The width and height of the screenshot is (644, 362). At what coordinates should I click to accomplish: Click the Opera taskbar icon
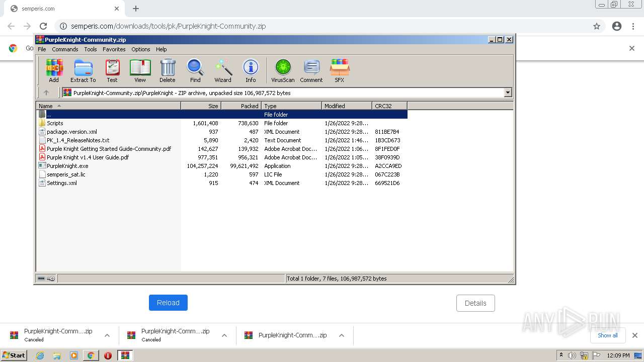pyautogui.click(x=108, y=355)
